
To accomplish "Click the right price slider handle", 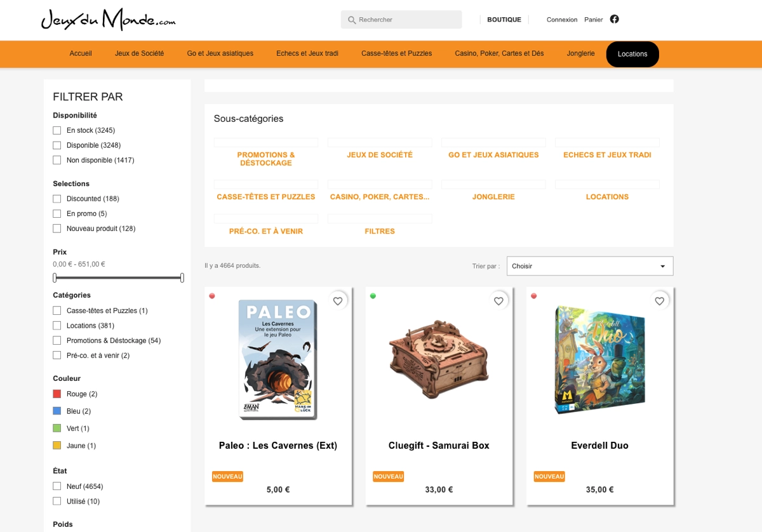I will coord(182,277).
